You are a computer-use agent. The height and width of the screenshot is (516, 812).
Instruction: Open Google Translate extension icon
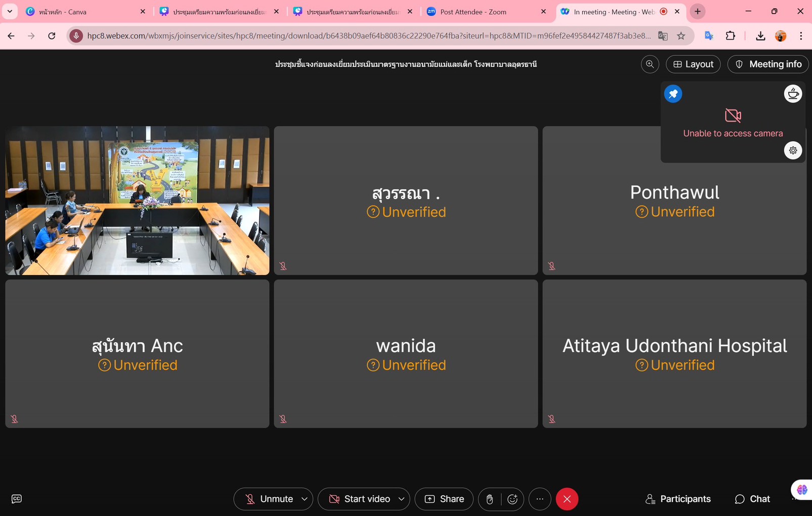click(x=709, y=35)
